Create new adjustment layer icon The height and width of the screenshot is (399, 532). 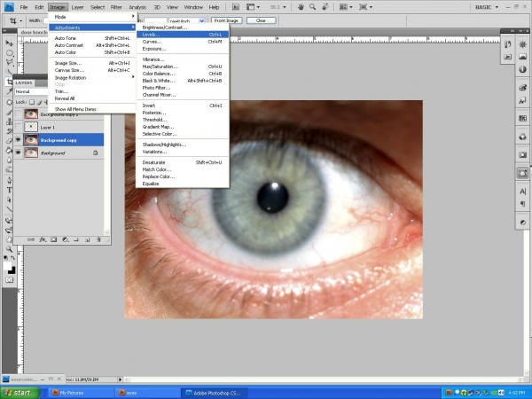(x=65, y=239)
